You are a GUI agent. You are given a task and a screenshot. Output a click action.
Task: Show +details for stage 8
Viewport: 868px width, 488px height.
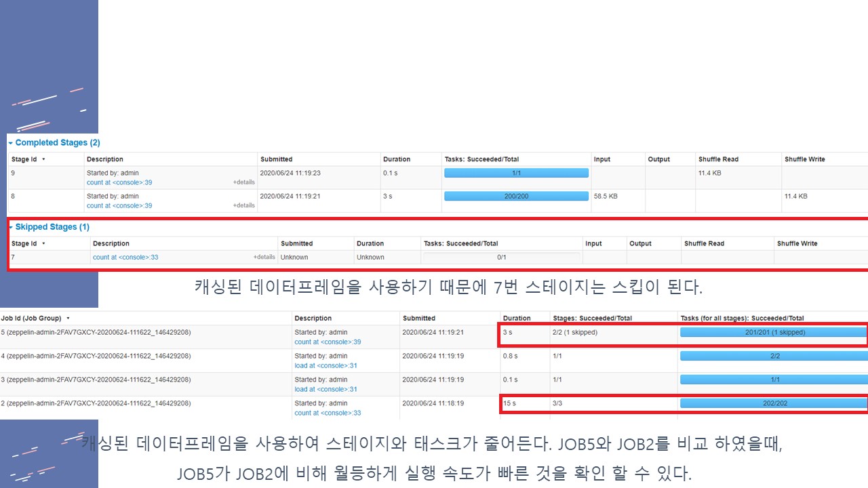tap(244, 205)
